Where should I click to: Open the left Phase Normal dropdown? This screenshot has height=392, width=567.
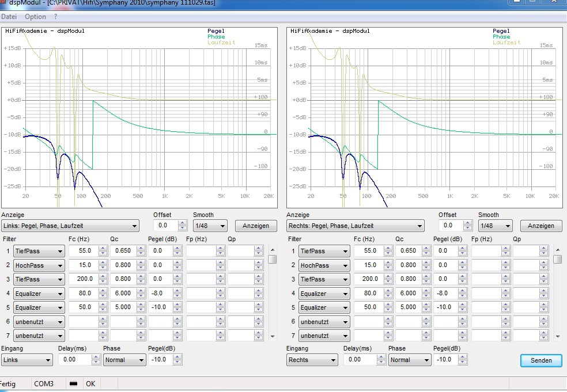(x=124, y=360)
